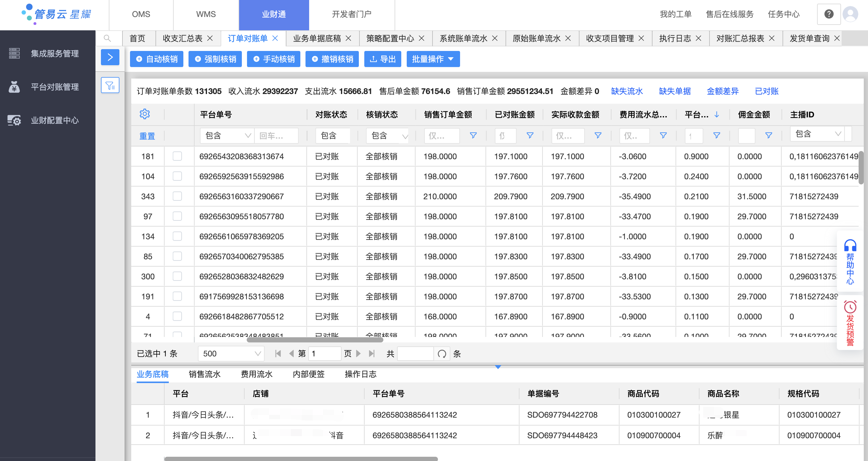868x461 pixels.
Task: Click filter icon for 已对账金额 column
Action: pyautogui.click(x=530, y=136)
